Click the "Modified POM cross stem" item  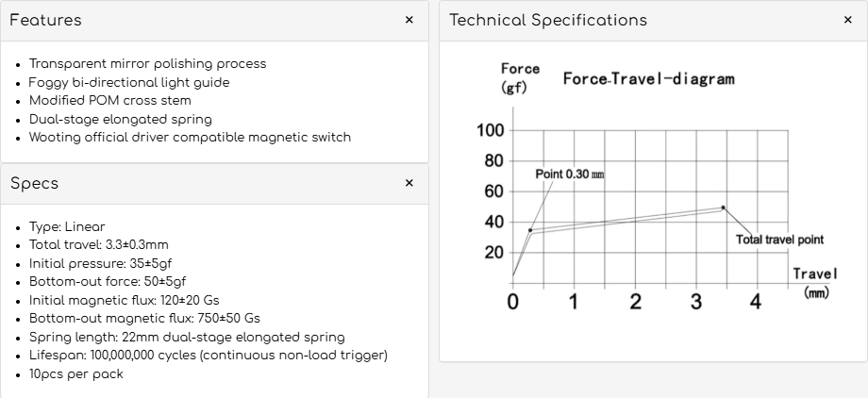tap(109, 100)
